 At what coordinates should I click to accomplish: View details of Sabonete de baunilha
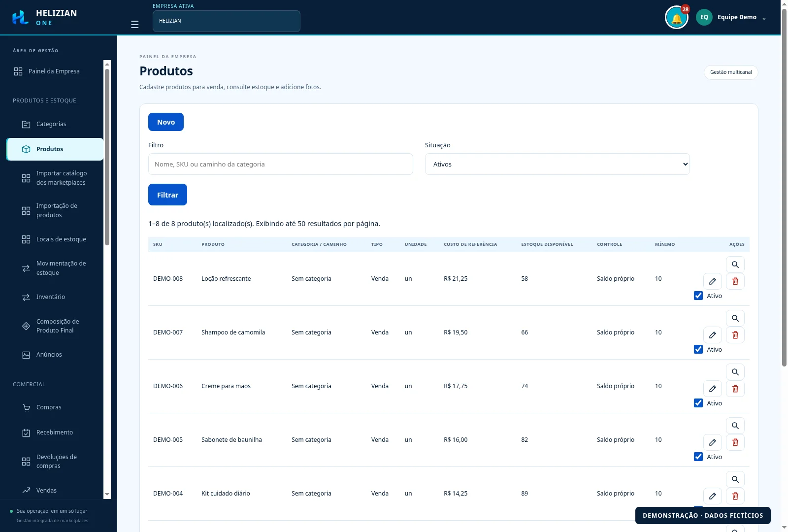(735, 426)
